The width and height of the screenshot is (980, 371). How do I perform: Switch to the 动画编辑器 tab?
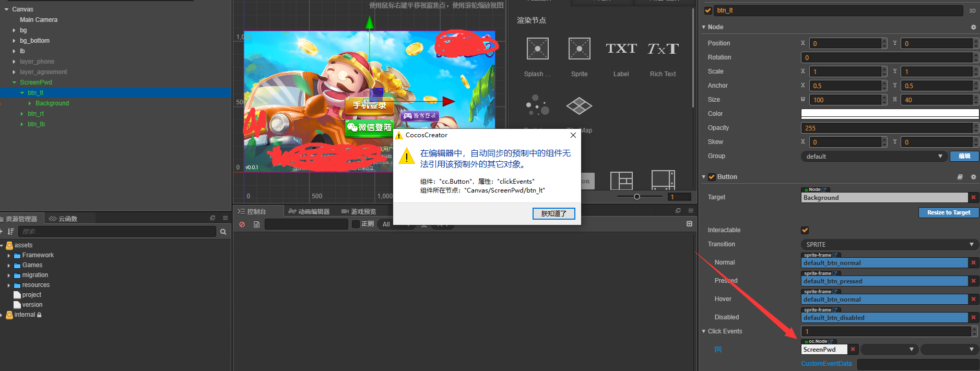tap(309, 211)
